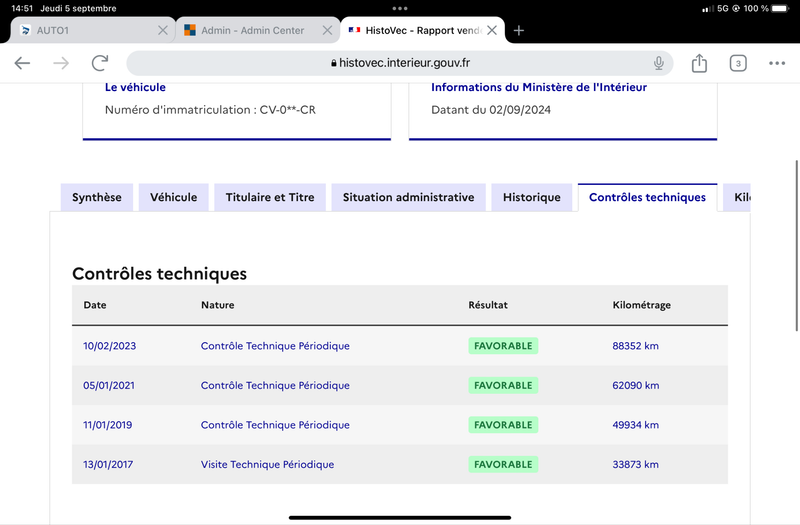Open the Situation administrative tab

pyautogui.click(x=409, y=197)
